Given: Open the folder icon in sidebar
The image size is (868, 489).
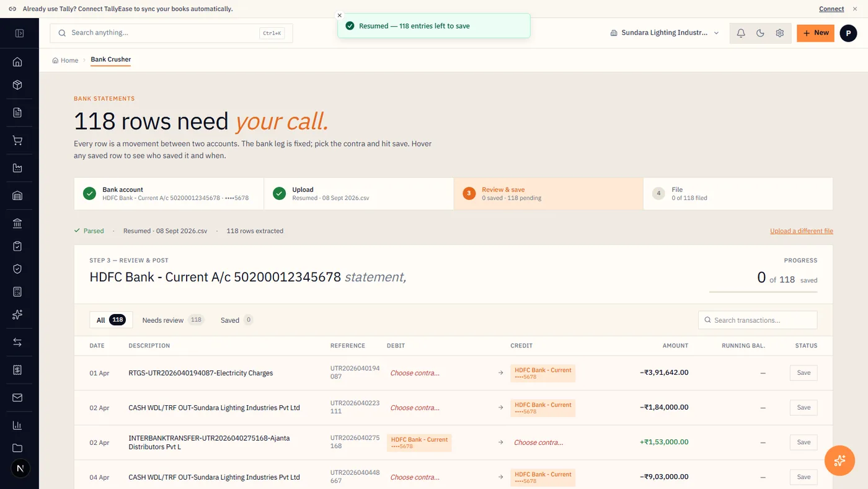Looking at the screenshot, I should click(17, 448).
